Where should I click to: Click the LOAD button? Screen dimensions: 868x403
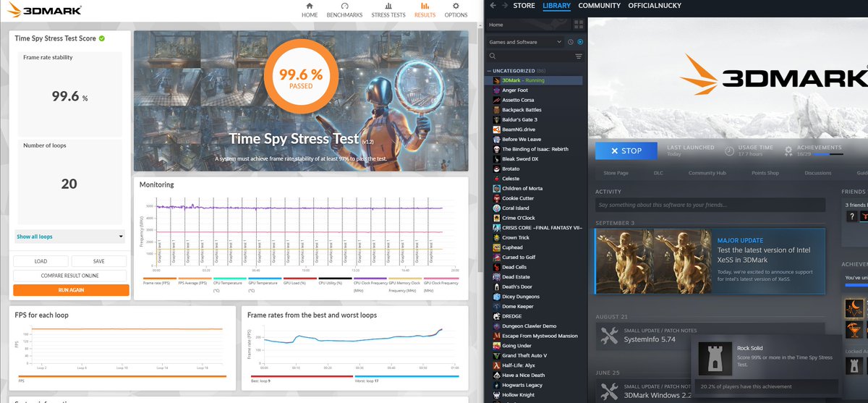click(x=41, y=261)
